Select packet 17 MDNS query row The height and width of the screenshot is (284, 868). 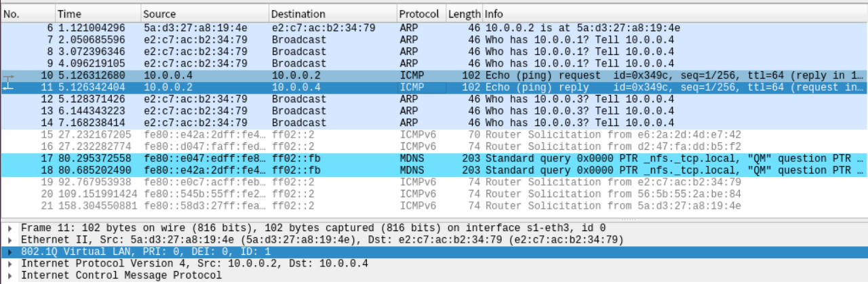click(x=434, y=158)
